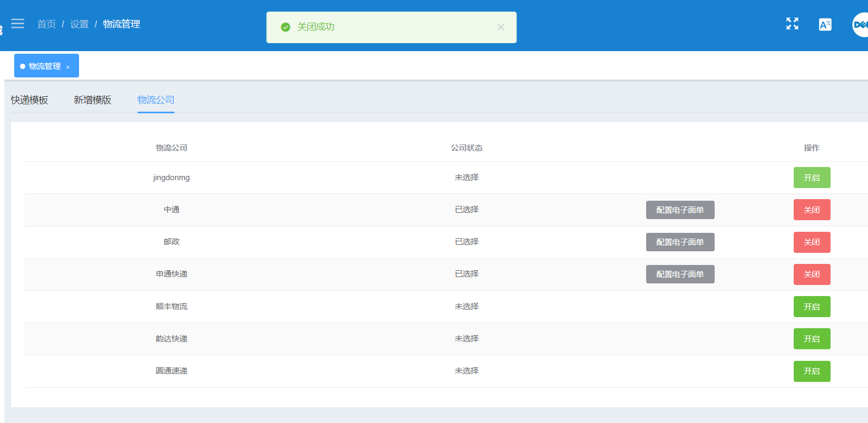Viewport: 868px width, 423px height.
Task: Enter fullscreen mode via expand icon
Action: (x=792, y=24)
